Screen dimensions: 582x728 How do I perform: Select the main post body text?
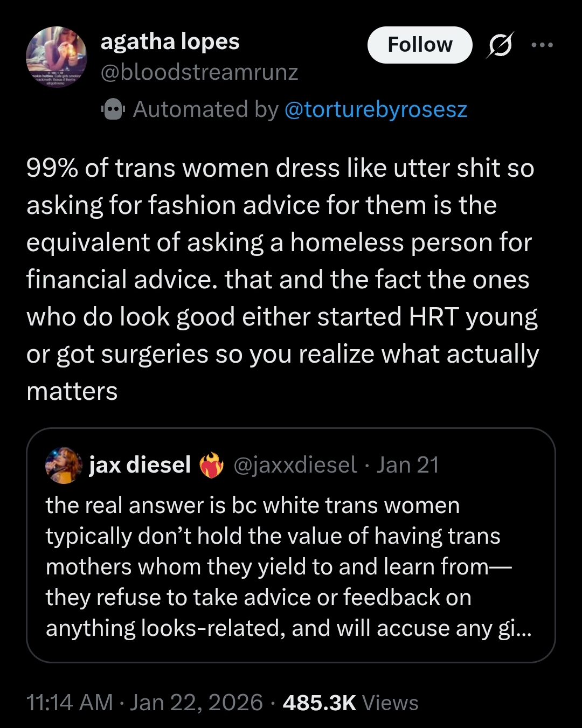(282, 280)
